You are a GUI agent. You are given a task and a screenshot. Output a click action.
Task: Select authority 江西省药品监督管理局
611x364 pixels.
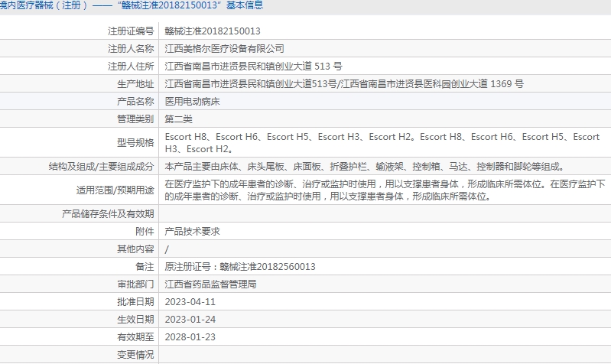(x=210, y=284)
